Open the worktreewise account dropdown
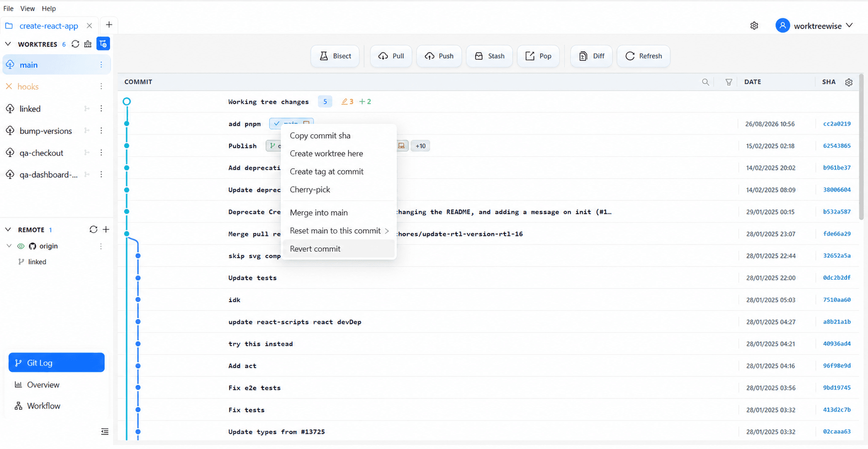The image size is (868, 449). click(x=850, y=25)
